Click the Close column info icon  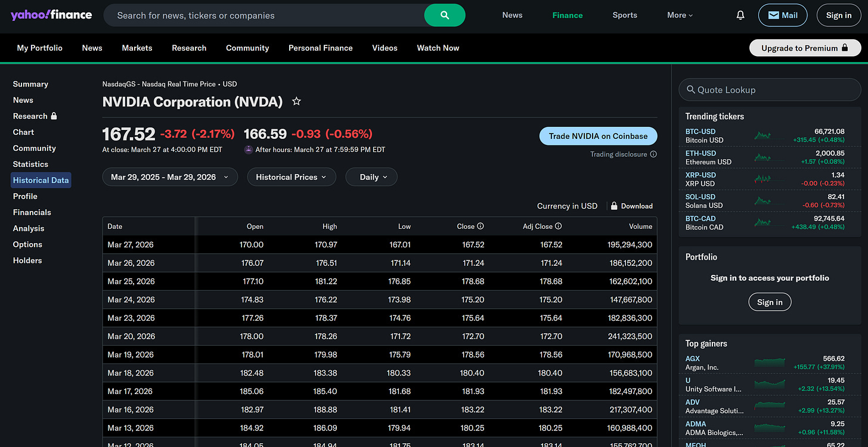point(480,226)
